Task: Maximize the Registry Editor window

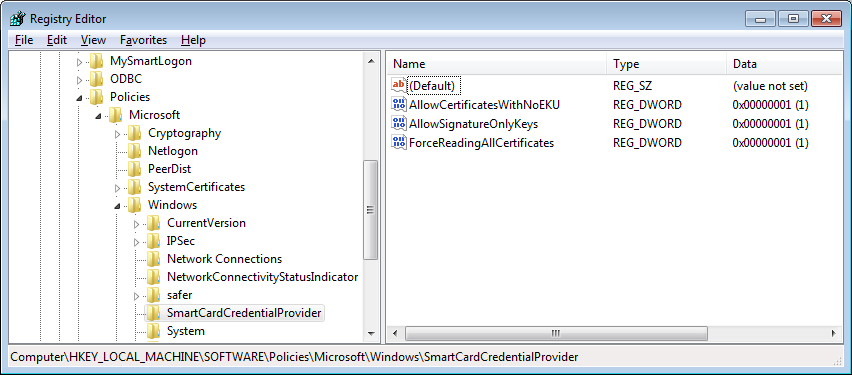Action: pos(793,19)
